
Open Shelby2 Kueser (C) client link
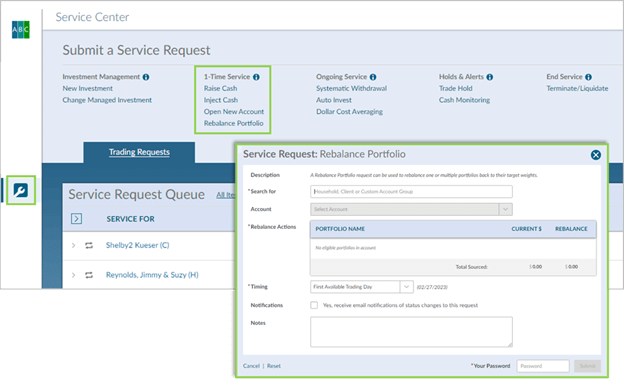click(x=137, y=246)
